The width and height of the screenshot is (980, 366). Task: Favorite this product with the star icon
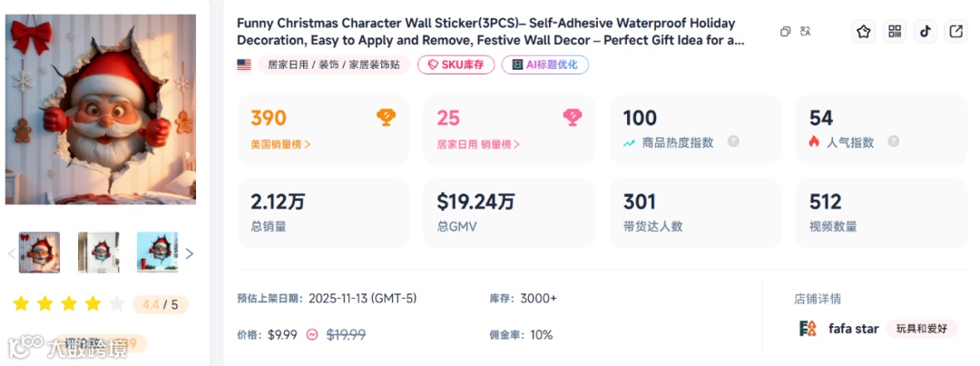[x=863, y=32]
